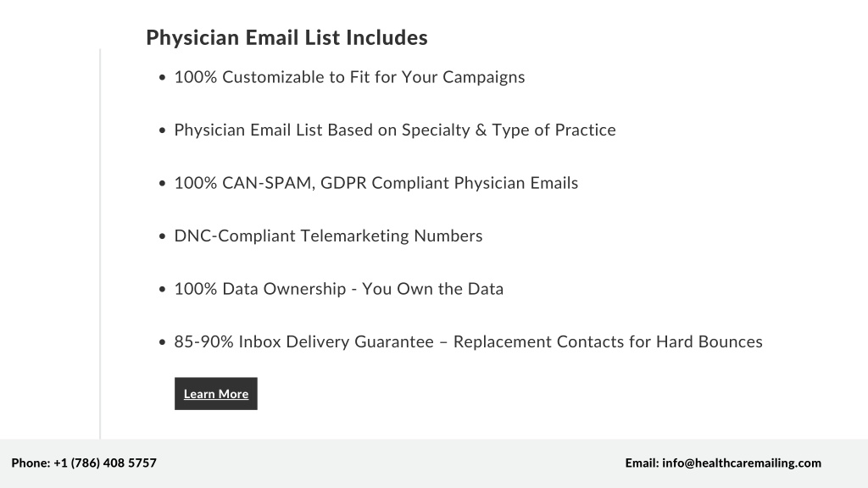Click the phone number +1 (786) 408 5757

coord(105,463)
